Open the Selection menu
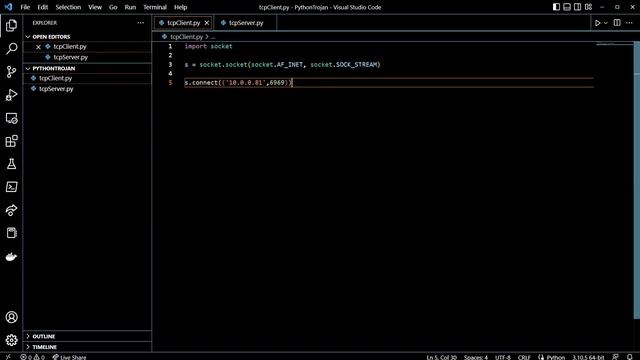The width and height of the screenshot is (640, 360). [x=68, y=7]
